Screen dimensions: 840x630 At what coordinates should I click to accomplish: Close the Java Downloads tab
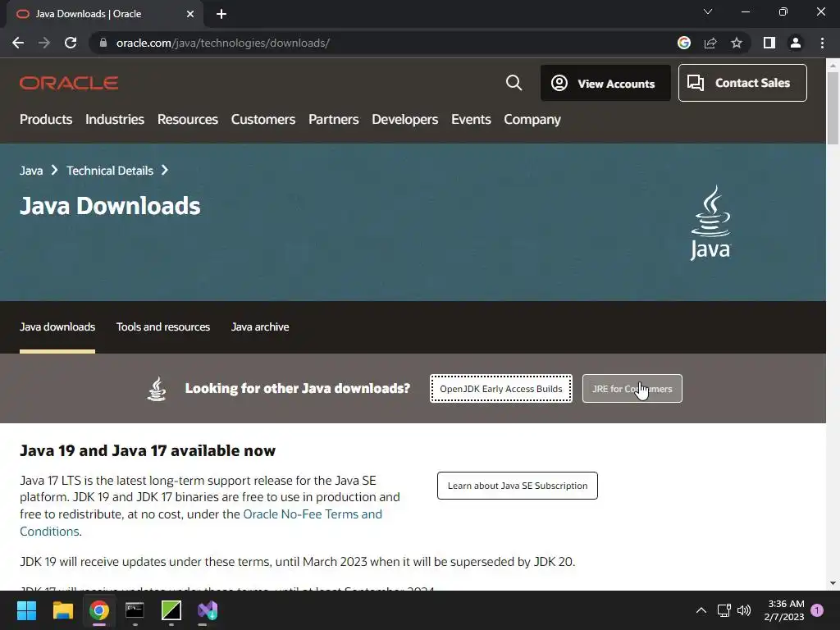click(190, 14)
